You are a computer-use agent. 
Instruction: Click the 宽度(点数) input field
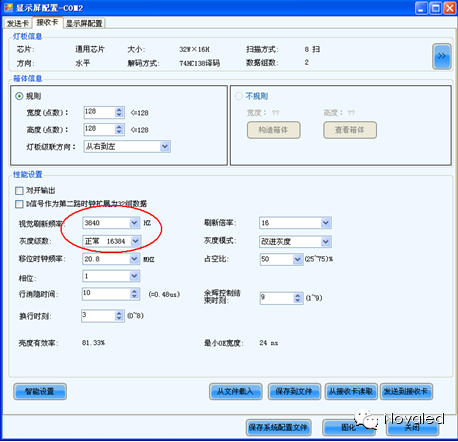coord(99,112)
